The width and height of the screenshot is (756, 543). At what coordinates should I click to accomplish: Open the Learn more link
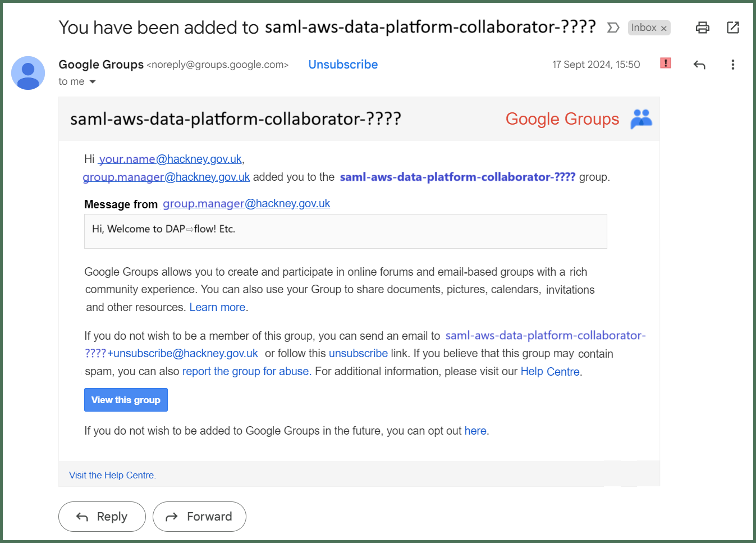217,307
